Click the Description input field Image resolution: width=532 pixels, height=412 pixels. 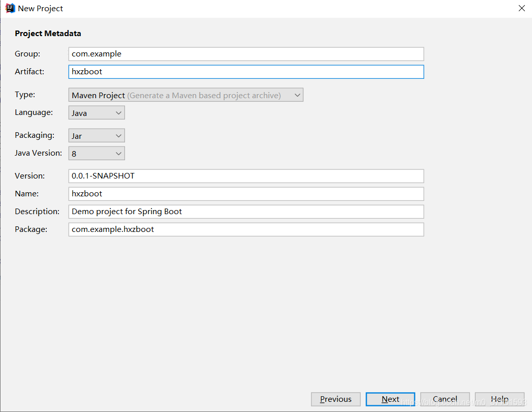[246, 212]
